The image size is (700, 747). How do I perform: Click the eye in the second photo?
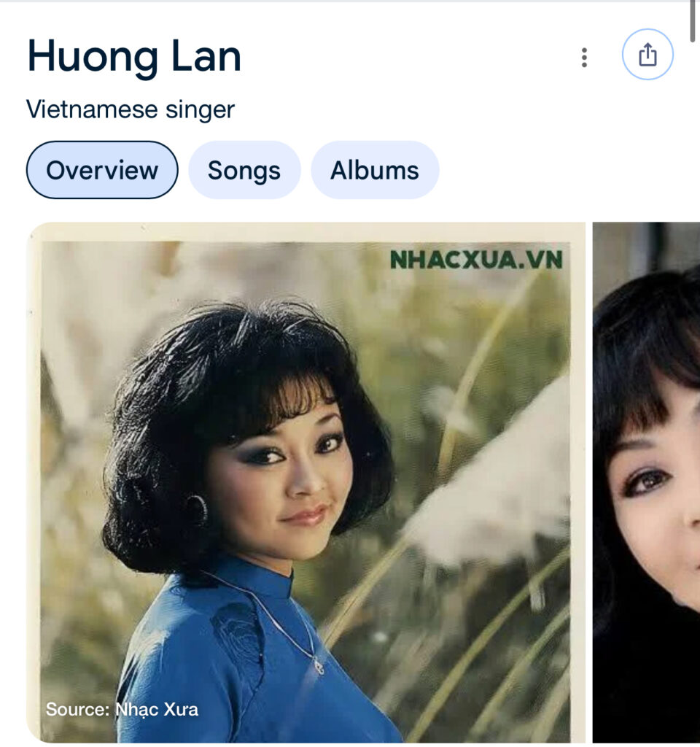tap(647, 481)
